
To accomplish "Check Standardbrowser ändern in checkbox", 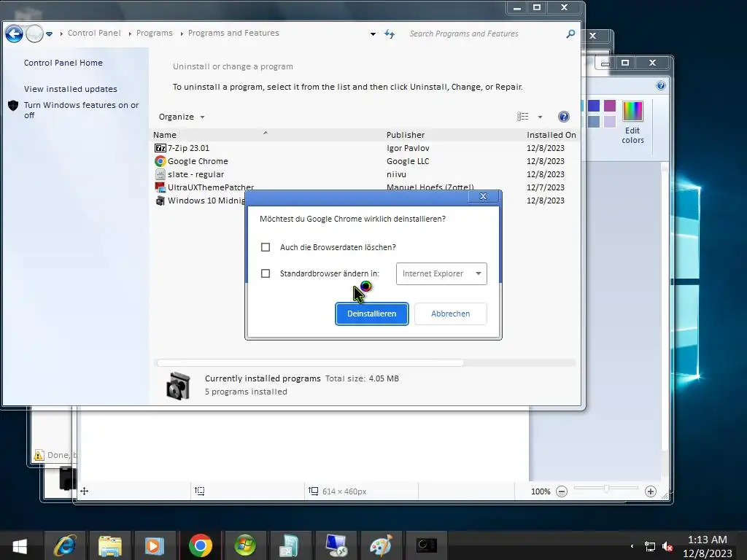I will point(266,273).
